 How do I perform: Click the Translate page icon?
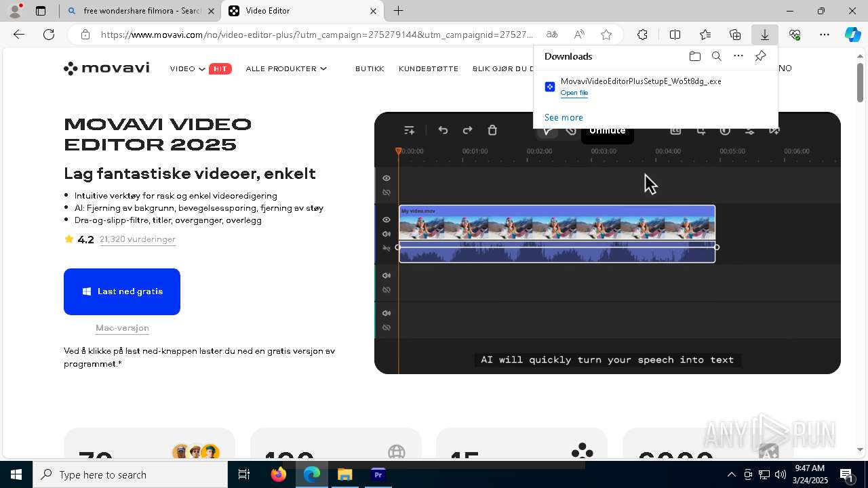pyautogui.click(x=552, y=35)
